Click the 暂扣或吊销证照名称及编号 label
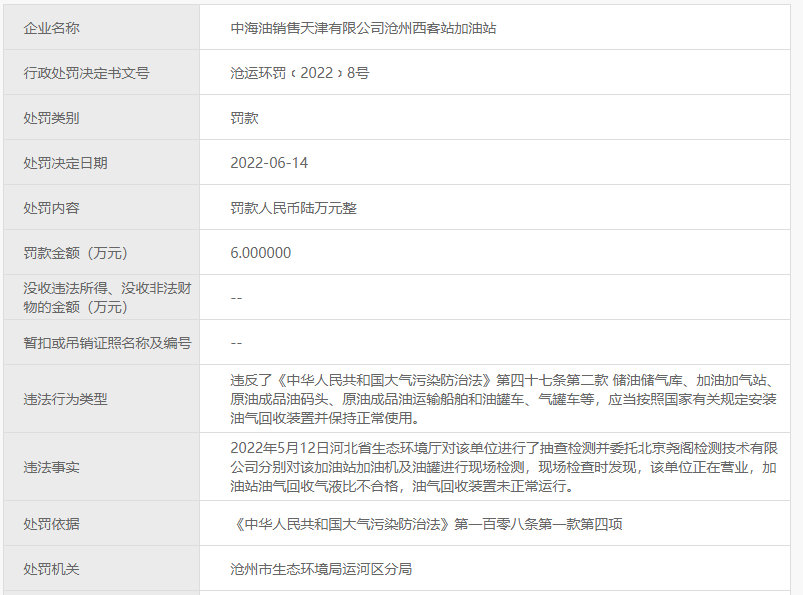803x595 pixels. [x=107, y=343]
